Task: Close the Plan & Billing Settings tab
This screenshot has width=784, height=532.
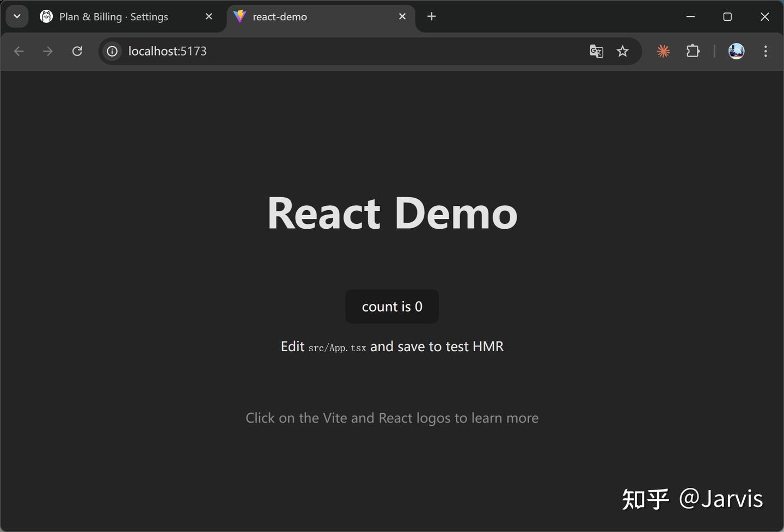Action: point(209,16)
